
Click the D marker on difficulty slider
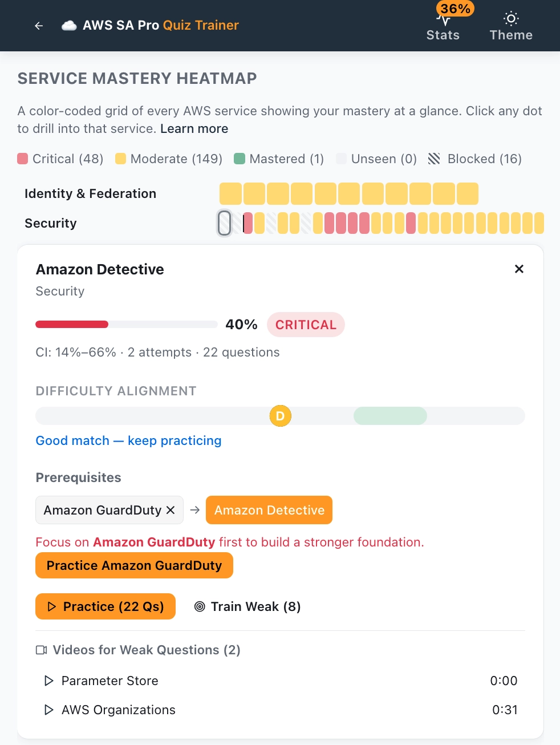pyautogui.click(x=280, y=416)
